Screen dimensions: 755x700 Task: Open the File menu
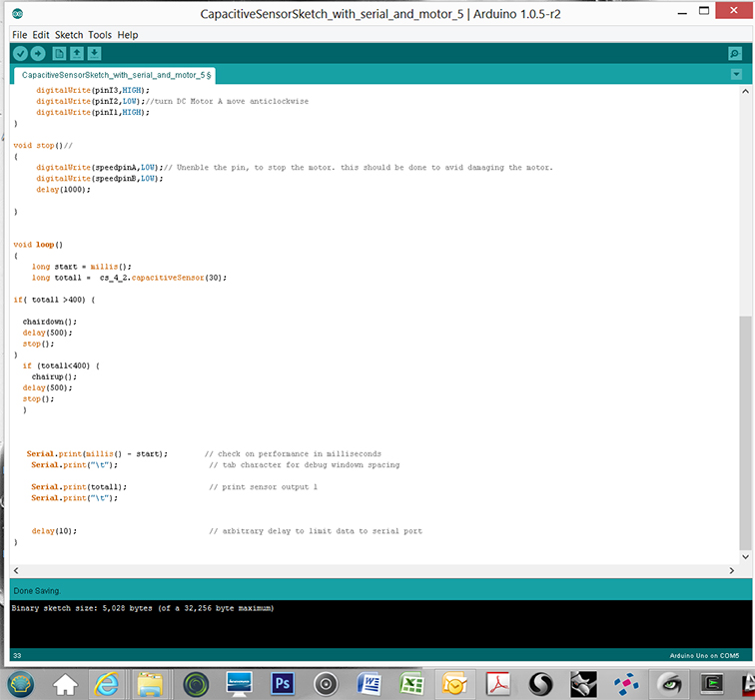(x=20, y=35)
